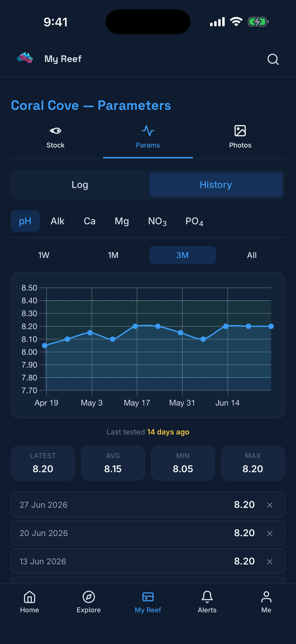Viewport: 296px width, 644px height.
Task: Select the NO3 parameter chip
Action: point(157,221)
